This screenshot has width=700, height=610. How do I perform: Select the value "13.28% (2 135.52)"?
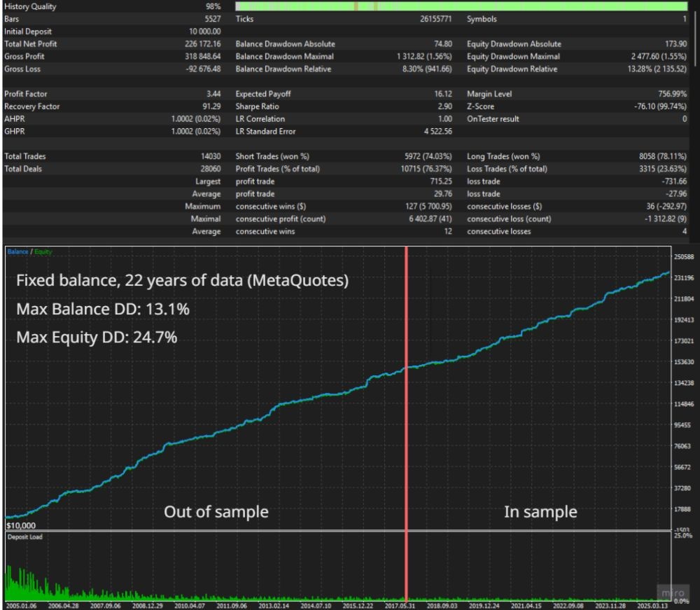click(x=657, y=69)
